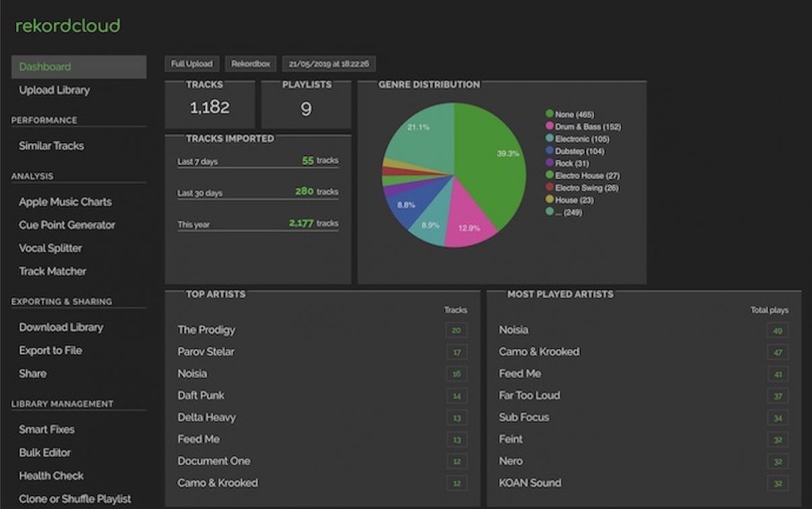The width and height of the screenshot is (812, 509).
Task: Click the purple Rock legend dot
Action: tap(550, 163)
